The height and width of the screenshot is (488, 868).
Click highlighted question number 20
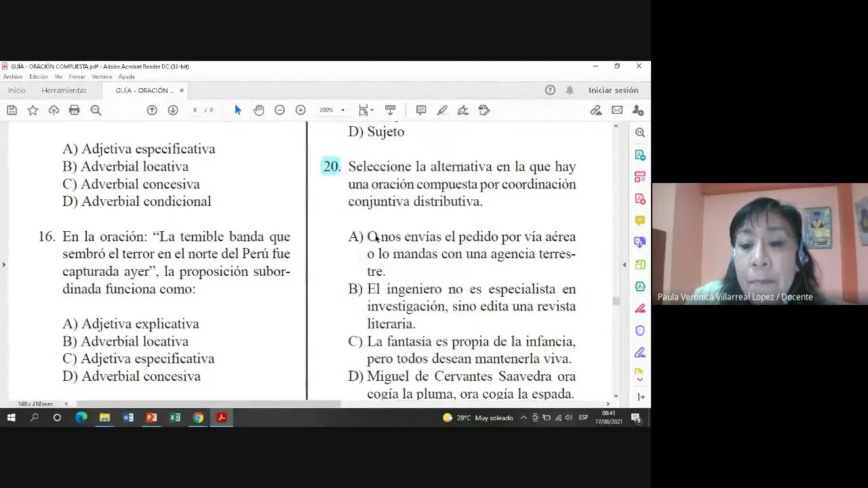[x=332, y=166]
